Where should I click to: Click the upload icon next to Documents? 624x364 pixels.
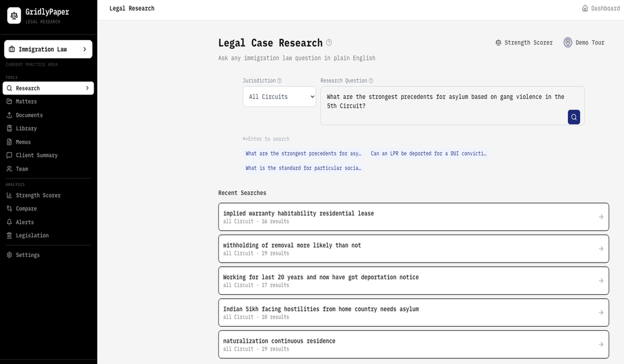[9, 115]
